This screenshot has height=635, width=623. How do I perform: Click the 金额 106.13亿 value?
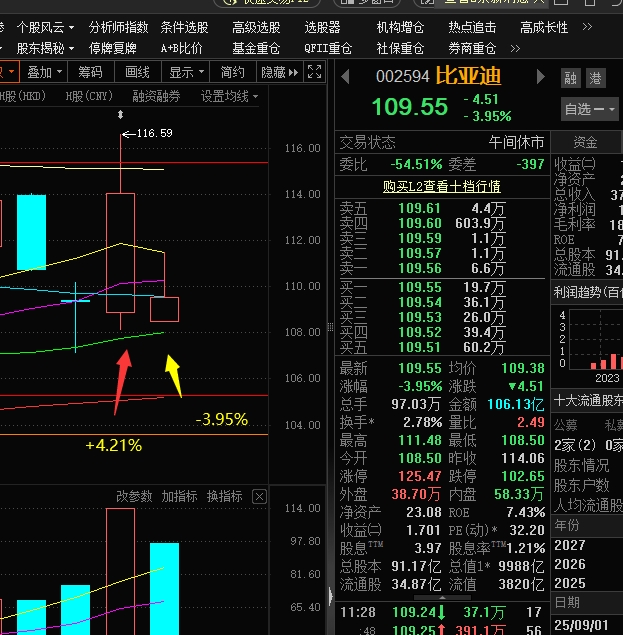click(x=516, y=404)
